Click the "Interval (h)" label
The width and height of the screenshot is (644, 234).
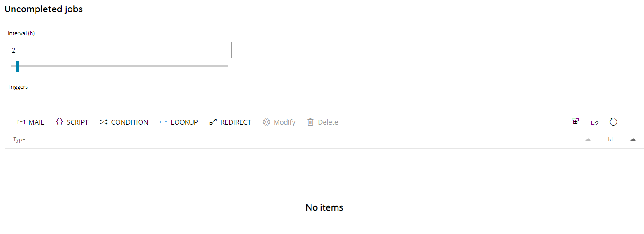(x=21, y=33)
